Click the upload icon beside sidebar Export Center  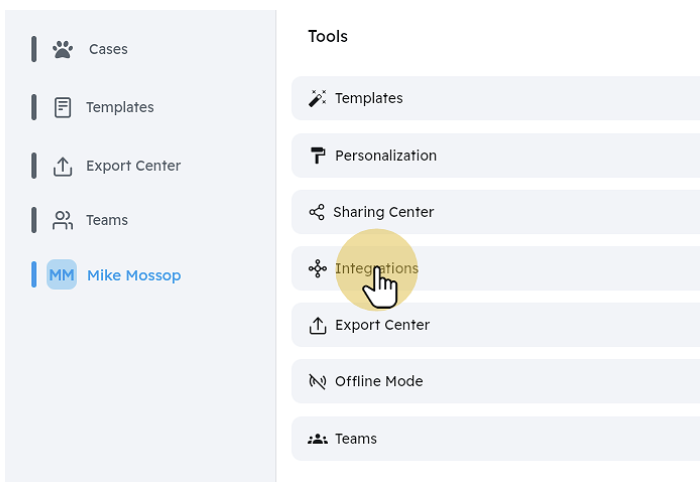[62, 166]
